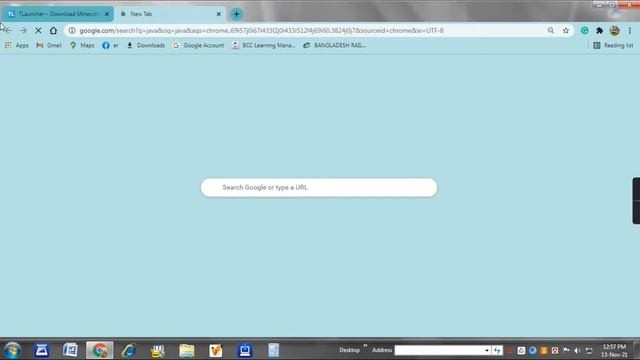Click the Address bar Go refresh button

(x=497, y=350)
